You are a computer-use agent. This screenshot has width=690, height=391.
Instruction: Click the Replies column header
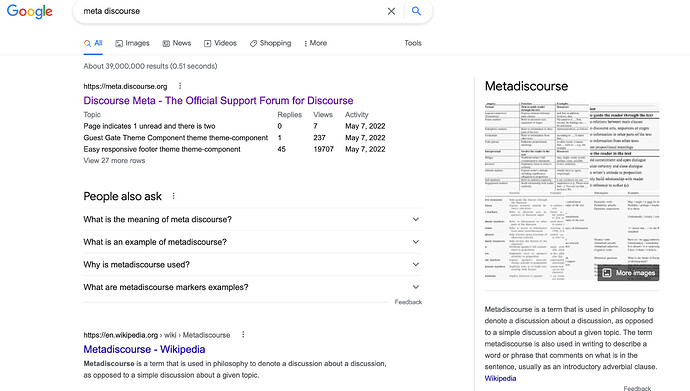[290, 115]
